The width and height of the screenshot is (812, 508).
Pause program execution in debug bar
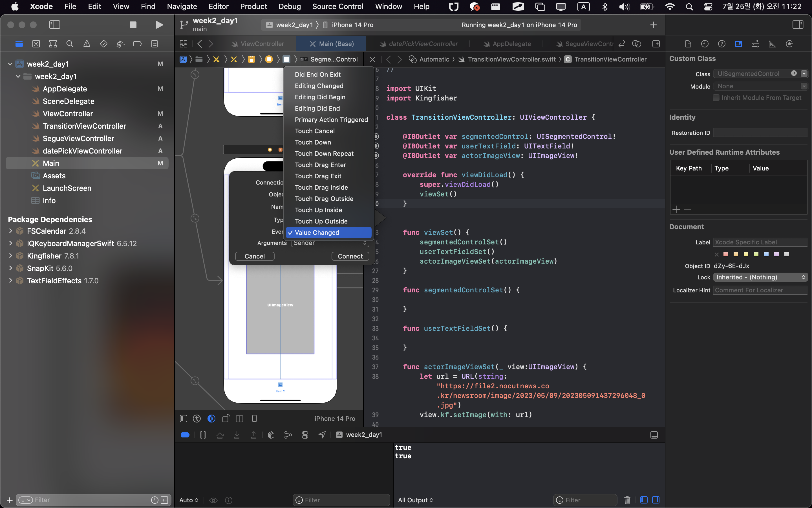click(x=203, y=435)
